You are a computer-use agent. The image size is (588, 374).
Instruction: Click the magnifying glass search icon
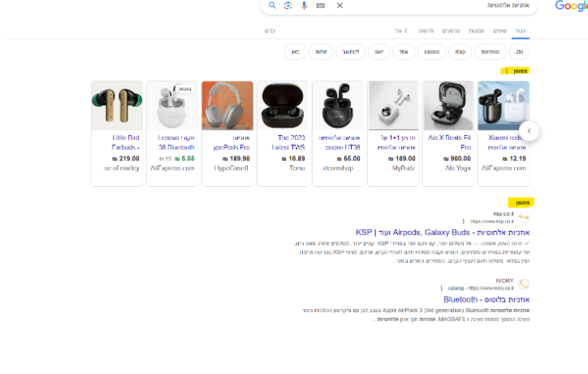click(272, 5)
